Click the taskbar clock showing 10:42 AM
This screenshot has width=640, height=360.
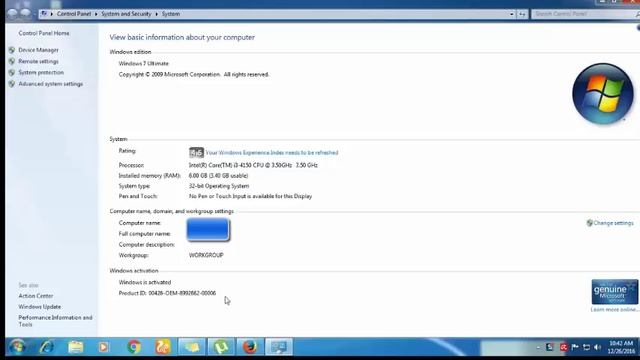click(621, 347)
